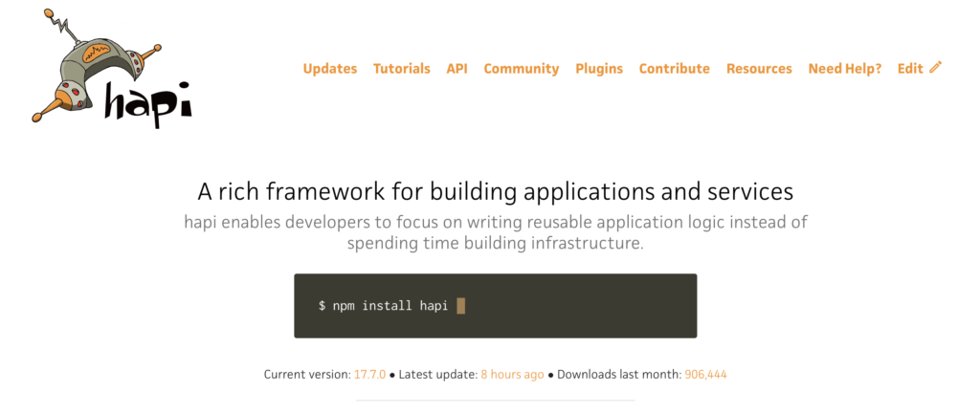This screenshot has height=413, width=980.
Task: Open the Contribute page
Action: [675, 69]
